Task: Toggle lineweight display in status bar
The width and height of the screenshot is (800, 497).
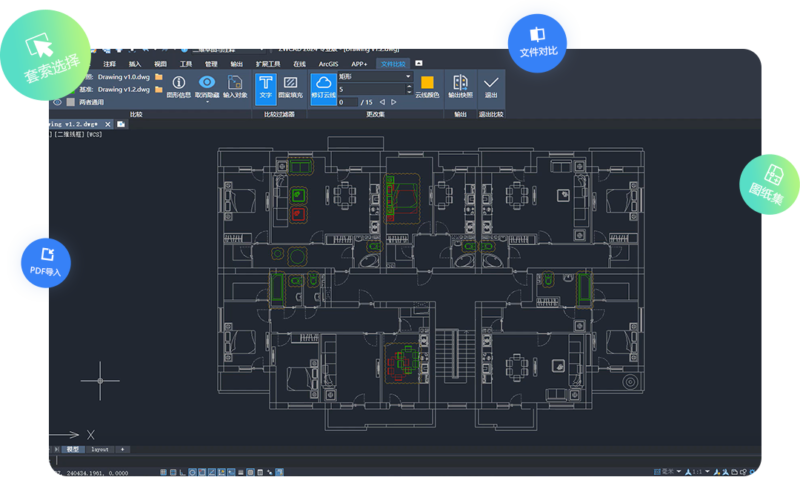Action: pos(240,473)
